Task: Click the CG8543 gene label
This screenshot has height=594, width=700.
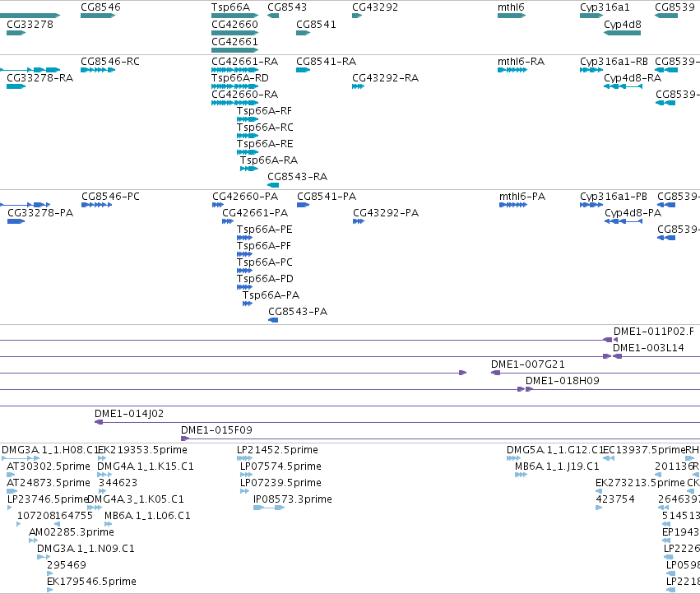Action: [x=287, y=7]
